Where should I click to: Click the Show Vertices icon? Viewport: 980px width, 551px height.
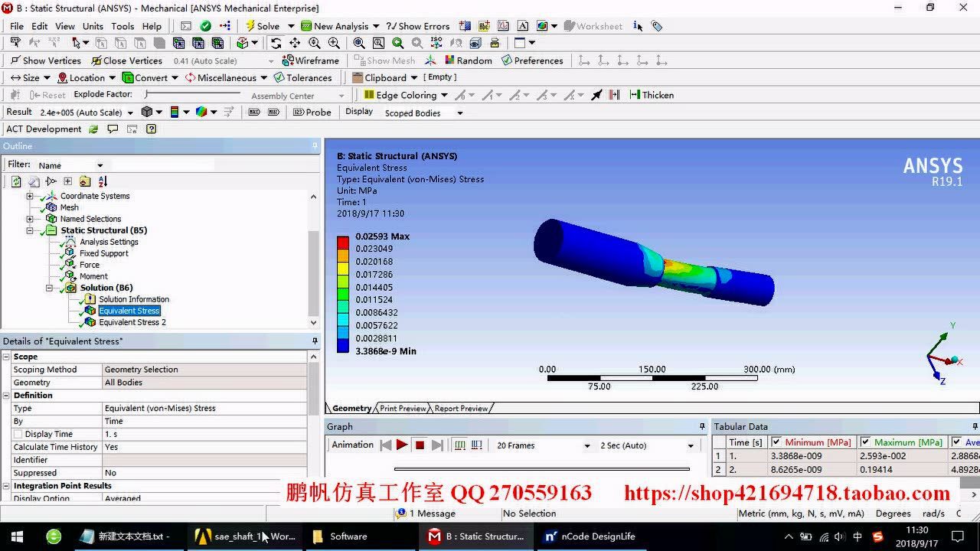[x=16, y=60]
